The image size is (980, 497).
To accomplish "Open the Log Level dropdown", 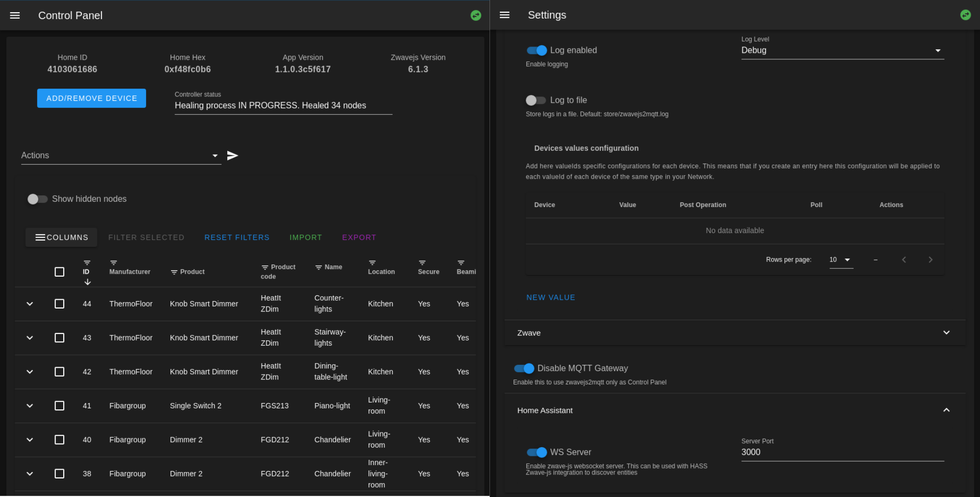I will point(842,50).
